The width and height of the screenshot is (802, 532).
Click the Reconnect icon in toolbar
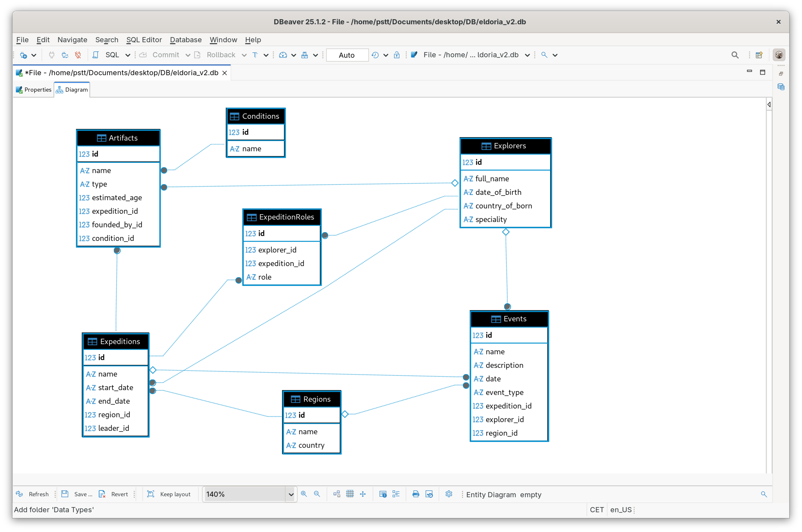(x=65, y=55)
